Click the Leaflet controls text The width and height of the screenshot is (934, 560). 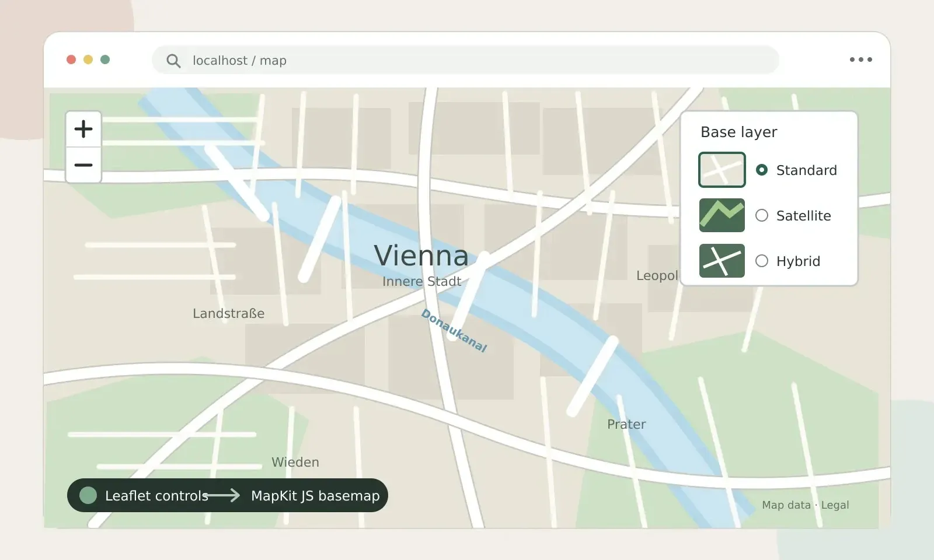156,495
